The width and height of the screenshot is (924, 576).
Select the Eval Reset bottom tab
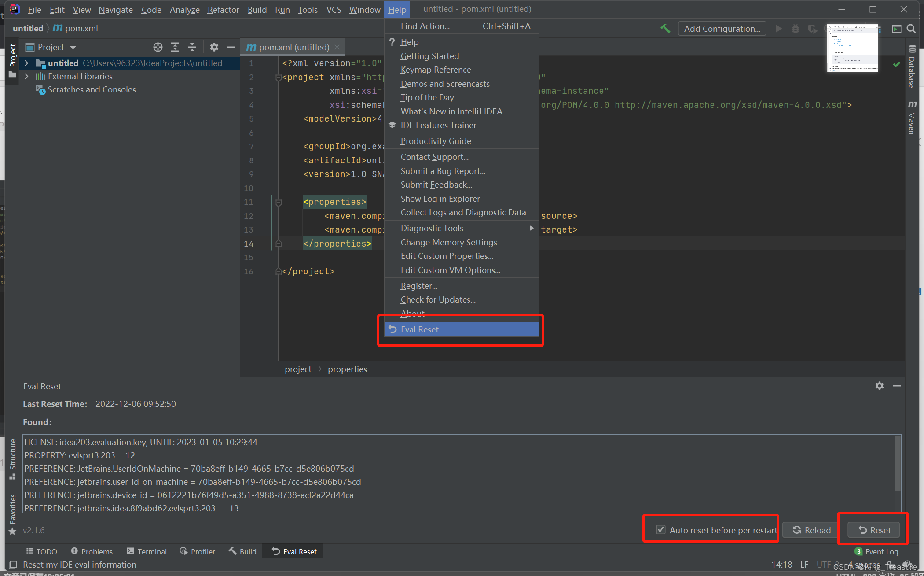(x=294, y=551)
